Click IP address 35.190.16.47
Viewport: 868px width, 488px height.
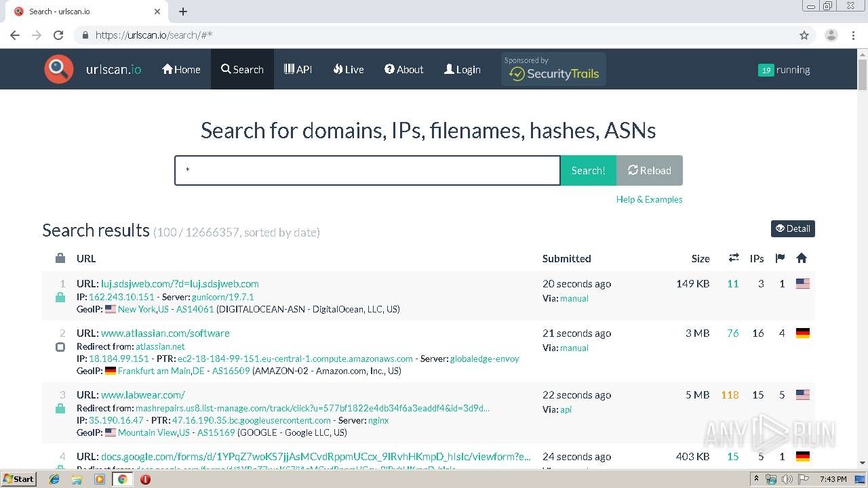coord(116,420)
